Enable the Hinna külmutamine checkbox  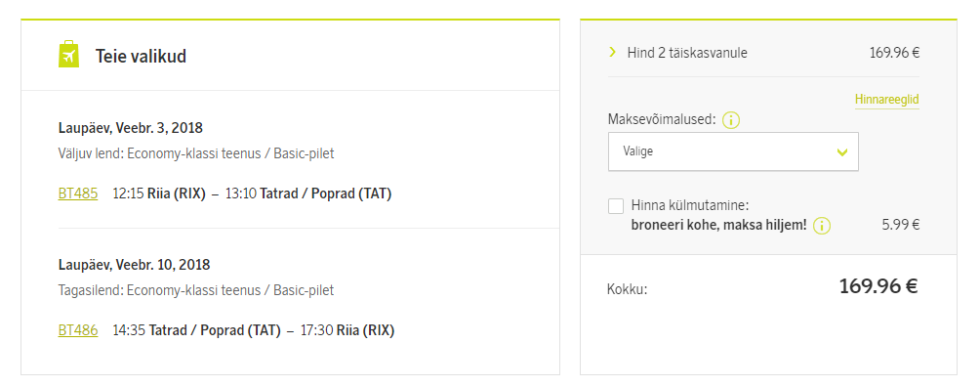[616, 206]
